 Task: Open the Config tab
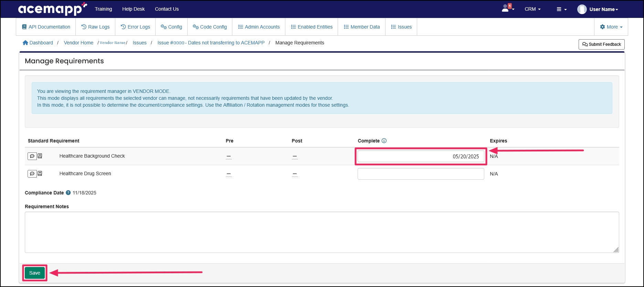pyautogui.click(x=171, y=27)
